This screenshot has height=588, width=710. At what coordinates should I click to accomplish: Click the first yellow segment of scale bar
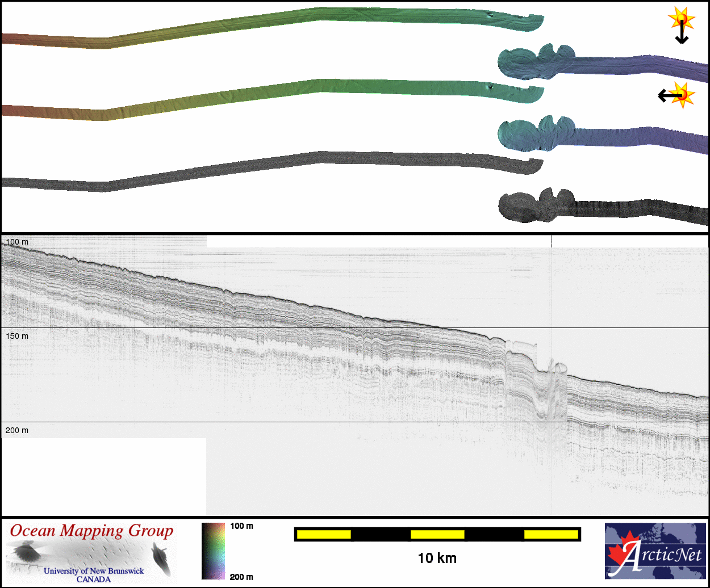tap(323, 534)
